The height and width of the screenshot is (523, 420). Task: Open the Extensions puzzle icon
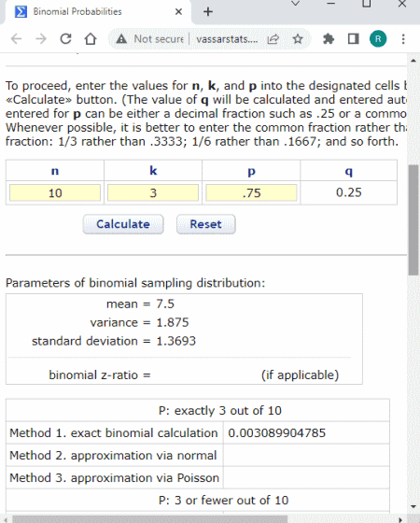tap(329, 39)
